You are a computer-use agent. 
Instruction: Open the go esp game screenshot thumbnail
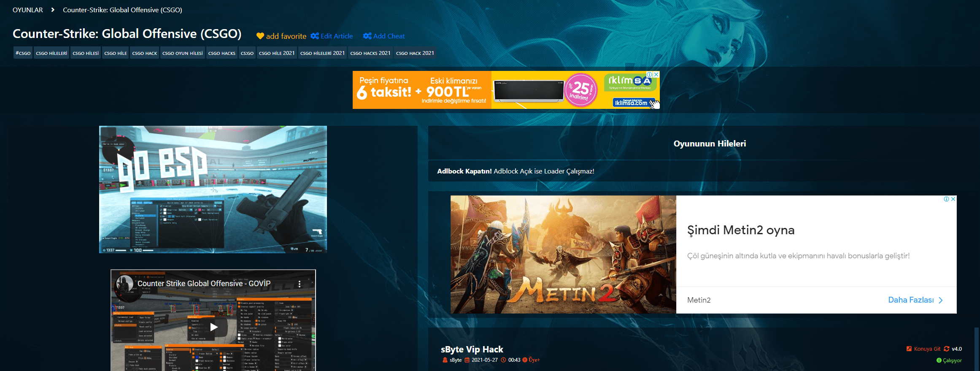[x=213, y=190]
